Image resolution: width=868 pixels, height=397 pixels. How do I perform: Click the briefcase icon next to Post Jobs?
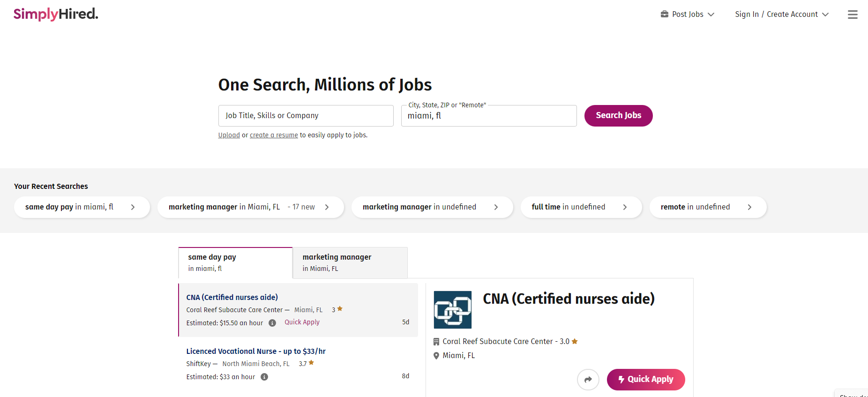(x=664, y=14)
